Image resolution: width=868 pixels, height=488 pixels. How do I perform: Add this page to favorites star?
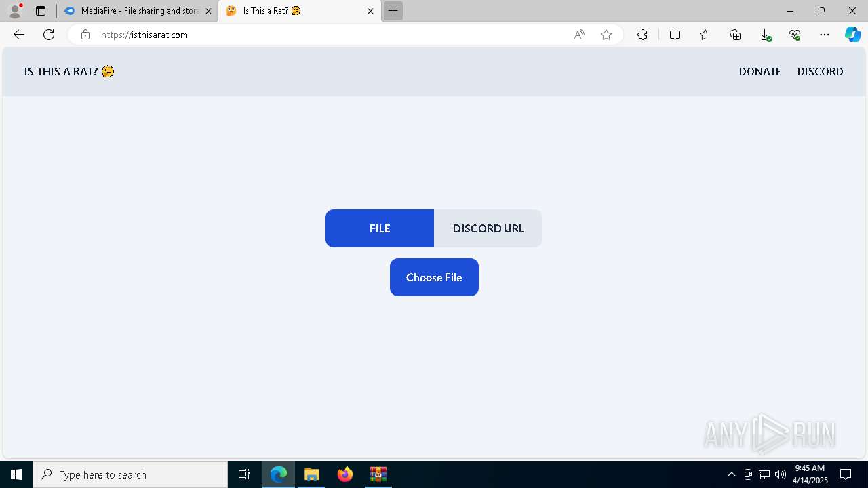(606, 35)
